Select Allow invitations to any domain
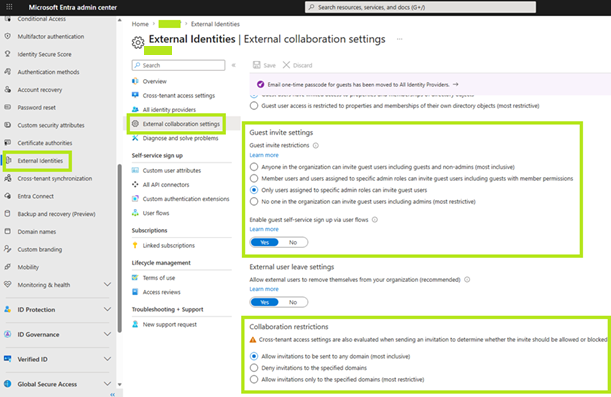611x397 pixels. point(254,356)
